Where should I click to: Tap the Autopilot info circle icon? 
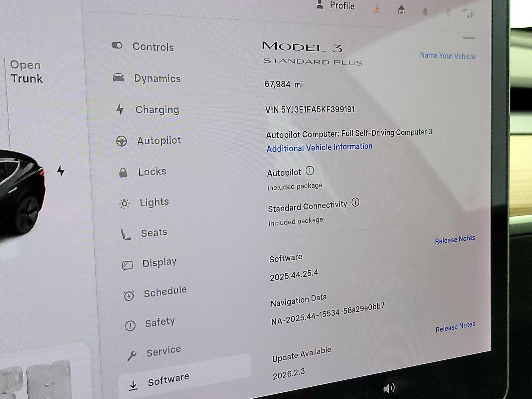click(310, 171)
